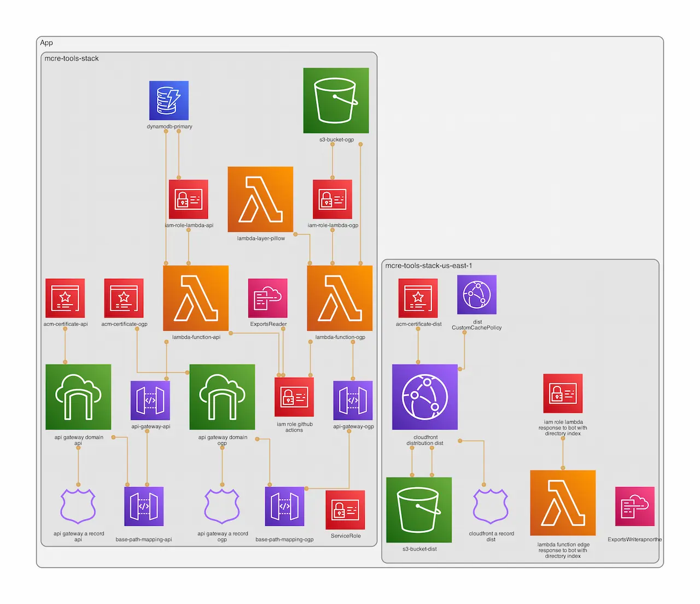
Task: Click the lambda function edge response icon
Action: click(x=563, y=503)
